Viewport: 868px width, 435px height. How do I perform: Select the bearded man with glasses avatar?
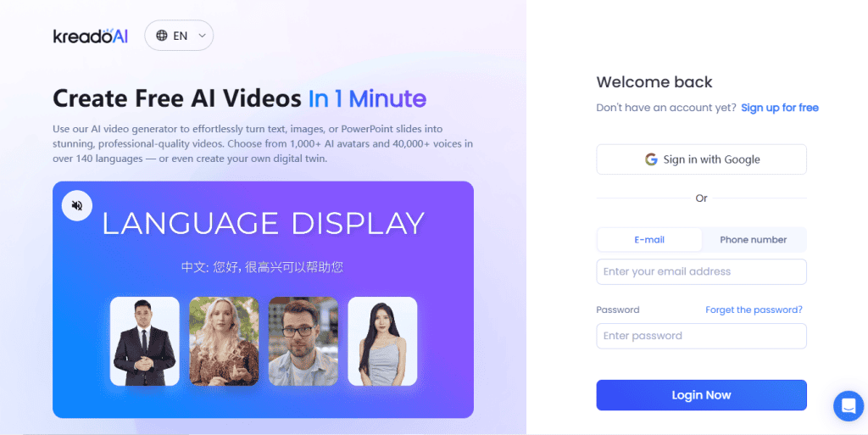[303, 341]
